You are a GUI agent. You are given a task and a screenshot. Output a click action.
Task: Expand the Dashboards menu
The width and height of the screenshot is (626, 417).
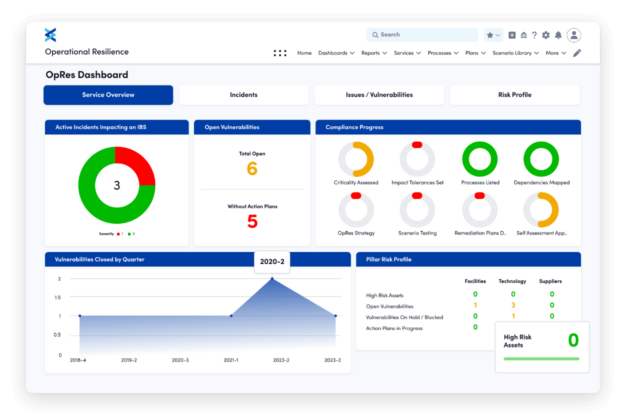coord(336,53)
